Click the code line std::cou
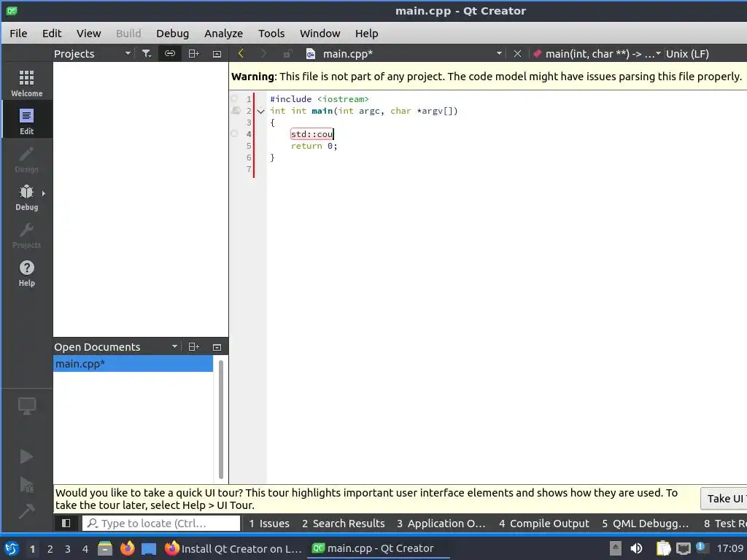The image size is (747, 560). 312,134
